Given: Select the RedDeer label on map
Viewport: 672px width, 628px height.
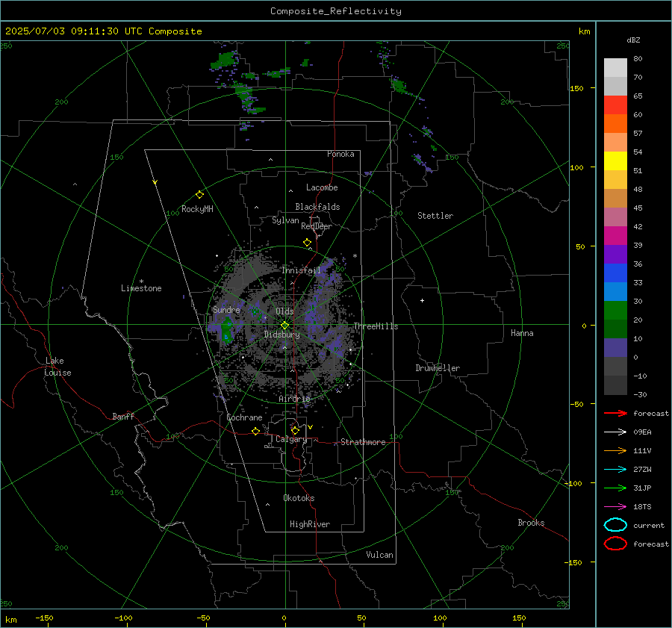Looking at the screenshot, I should (317, 226).
